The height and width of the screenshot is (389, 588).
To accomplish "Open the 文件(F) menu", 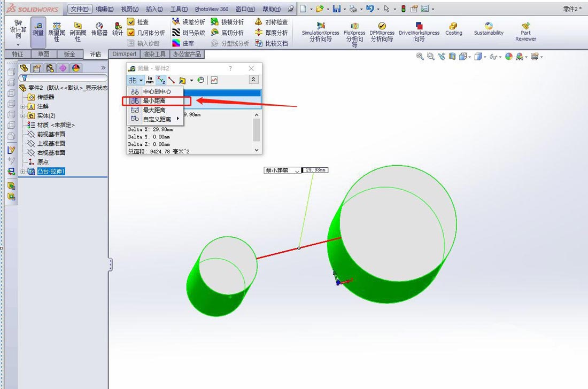I will coord(80,9).
